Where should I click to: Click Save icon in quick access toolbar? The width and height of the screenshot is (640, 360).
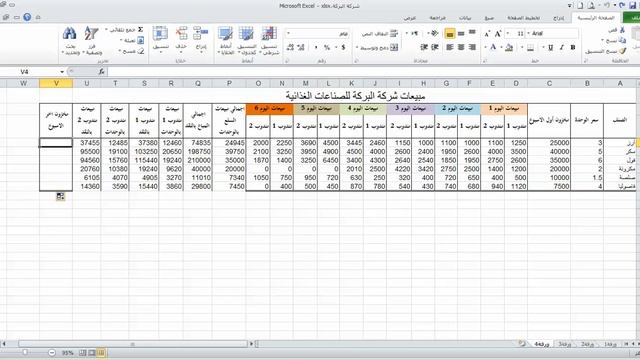tap(633, 5)
